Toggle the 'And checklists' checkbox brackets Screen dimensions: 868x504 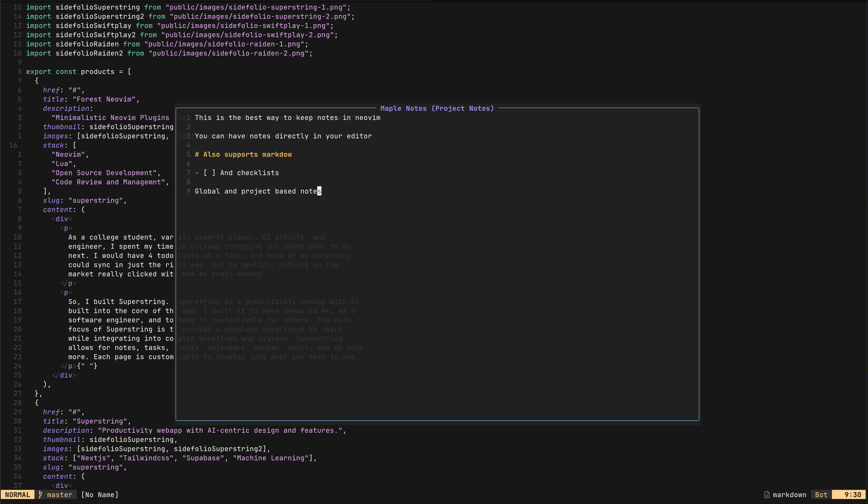tap(209, 173)
